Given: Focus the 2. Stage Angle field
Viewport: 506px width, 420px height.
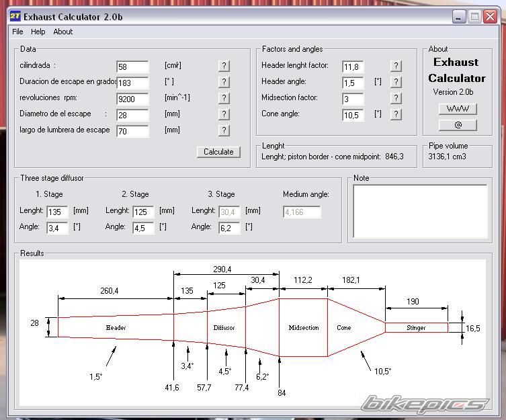Looking at the screenshot, I should [143, 228].
